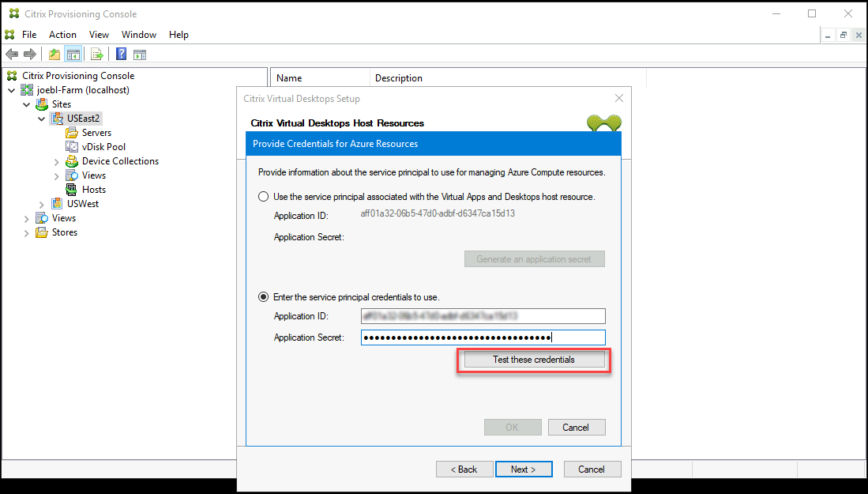Click inside the Application Secret field
Image resolution: width=868 pixels, height=494 pixels.
483,338
